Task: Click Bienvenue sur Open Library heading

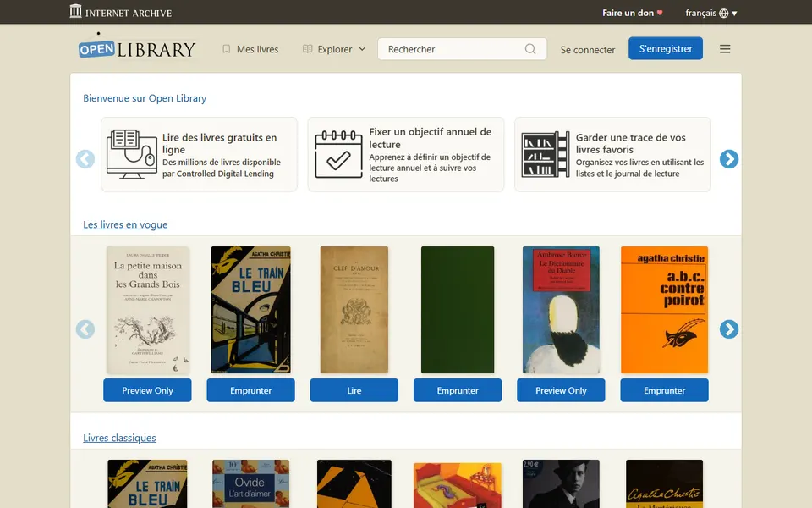Action: point(145,98)
